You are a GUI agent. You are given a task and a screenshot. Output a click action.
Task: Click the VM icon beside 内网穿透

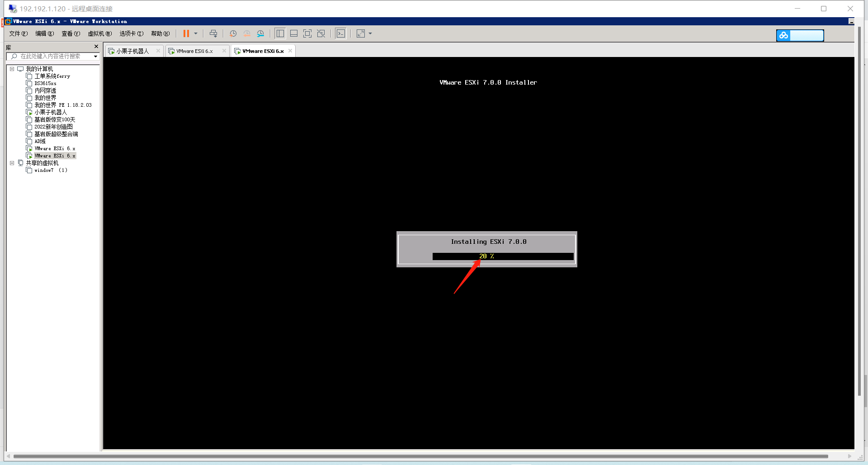29,90
